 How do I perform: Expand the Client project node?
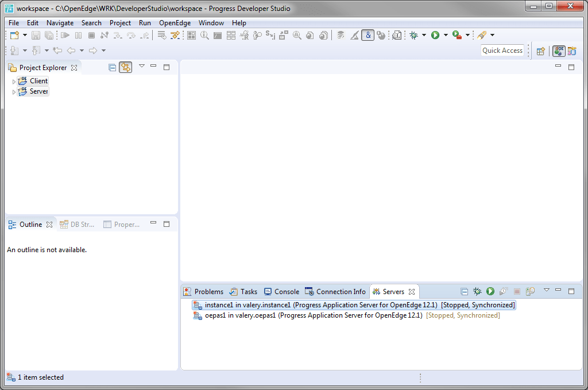(14, 82)
